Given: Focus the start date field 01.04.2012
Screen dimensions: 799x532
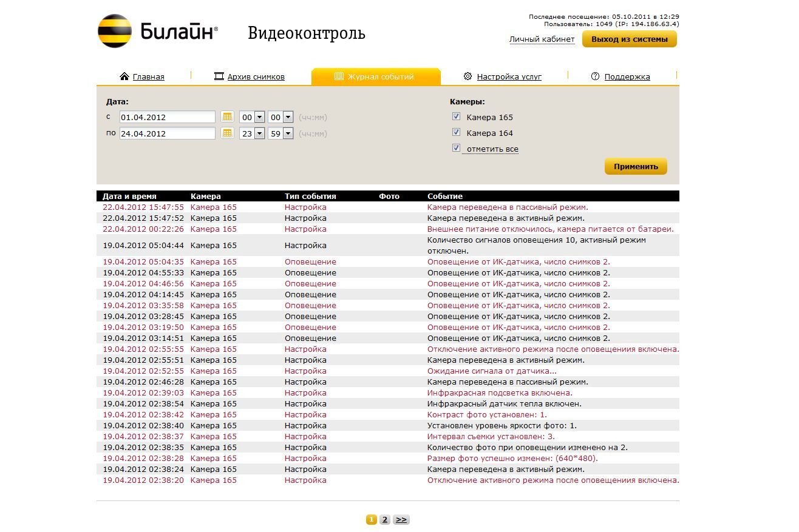Looking at the screenshot, I should point(167,117).
